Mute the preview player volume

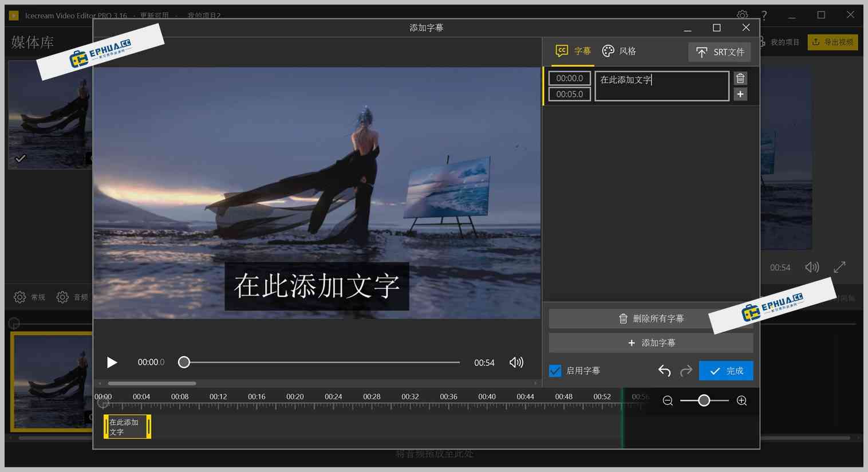(516, 362)
